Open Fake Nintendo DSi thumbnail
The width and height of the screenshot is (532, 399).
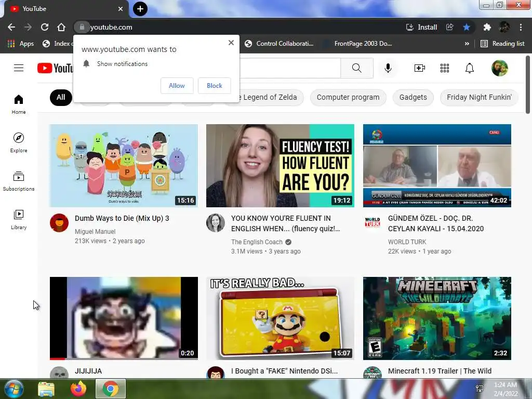(x=280, y=318)
